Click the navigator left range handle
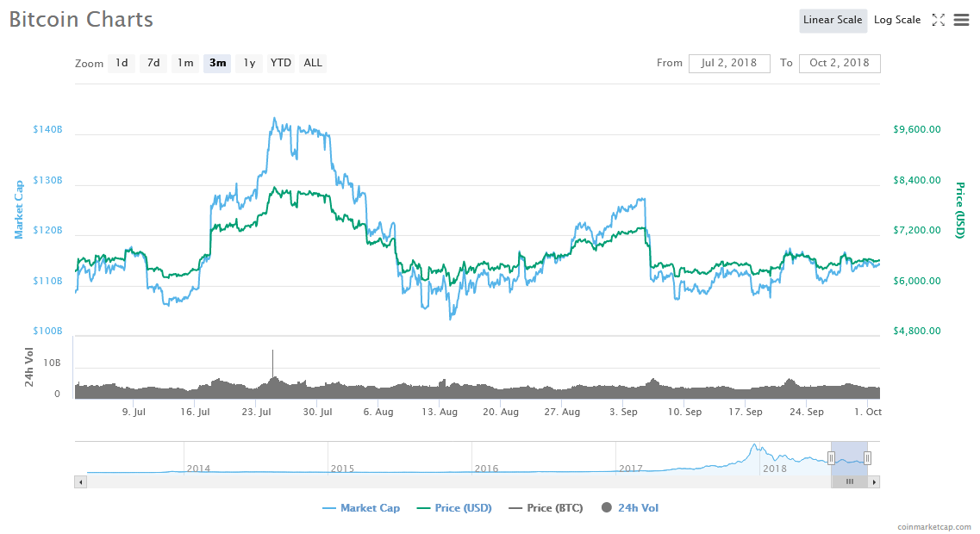Image resolution: width=980 pixels, height=534 pixels. tap(831, 458)
